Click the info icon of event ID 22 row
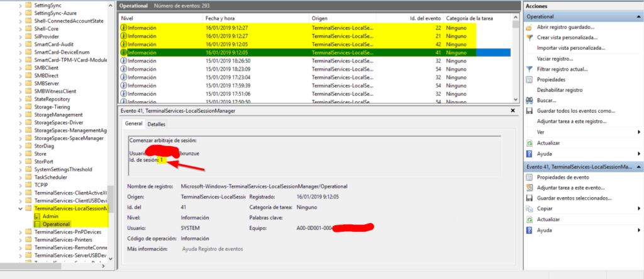Screen dimensions: 644x279 (124, 28)
